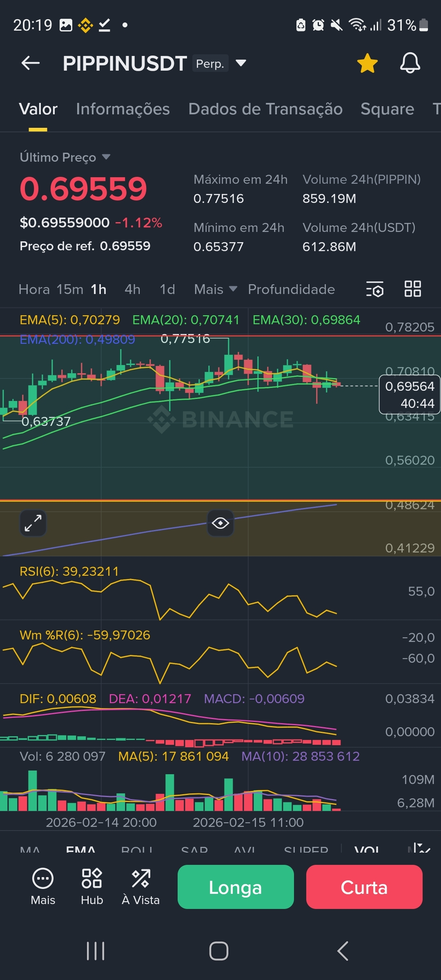This screenshot has height=980, width=441.
Task: Select the Hora timeframe
Action: coord(34,290)
